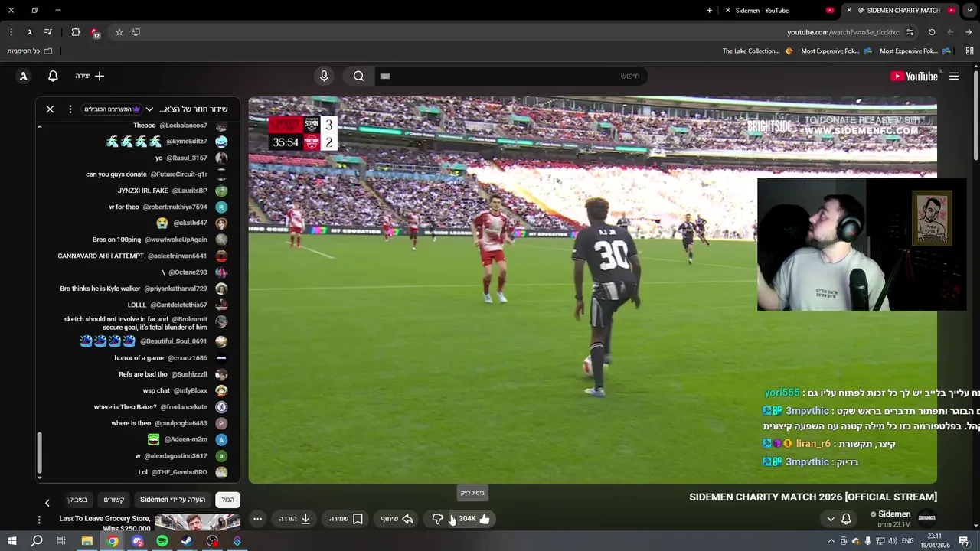Install app icon in address bar
This screenshot has height=551, width=980.
[136, 32]
